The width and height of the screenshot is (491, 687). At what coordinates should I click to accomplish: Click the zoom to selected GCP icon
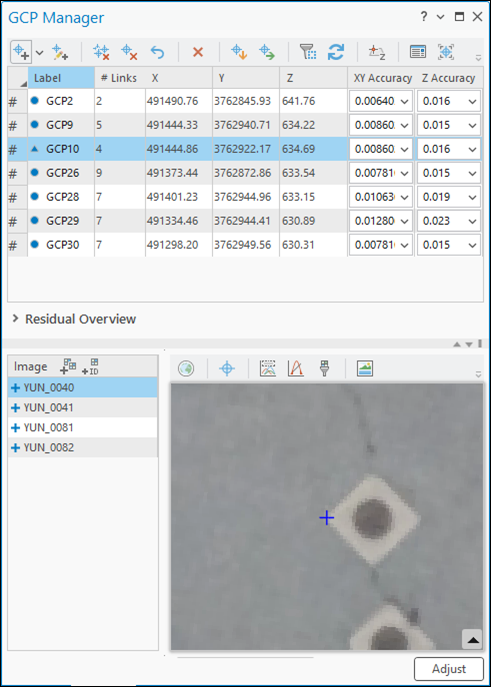446,52
